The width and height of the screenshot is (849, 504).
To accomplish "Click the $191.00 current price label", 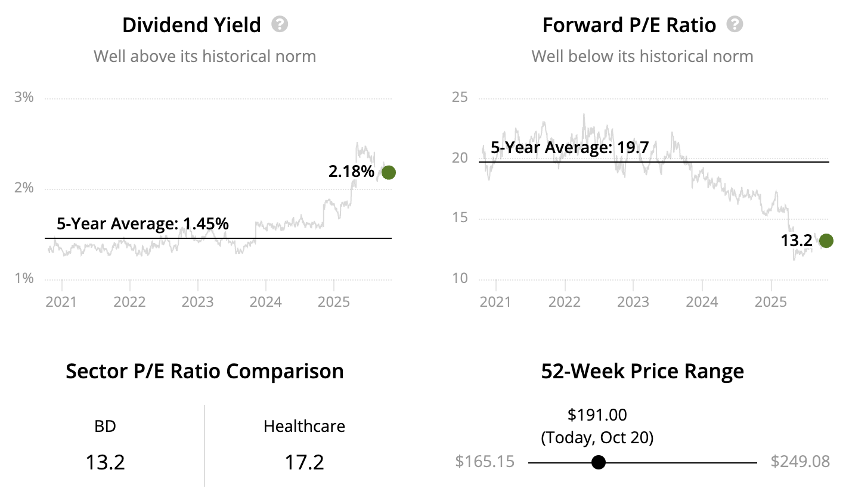I will (x=597, y=415).
